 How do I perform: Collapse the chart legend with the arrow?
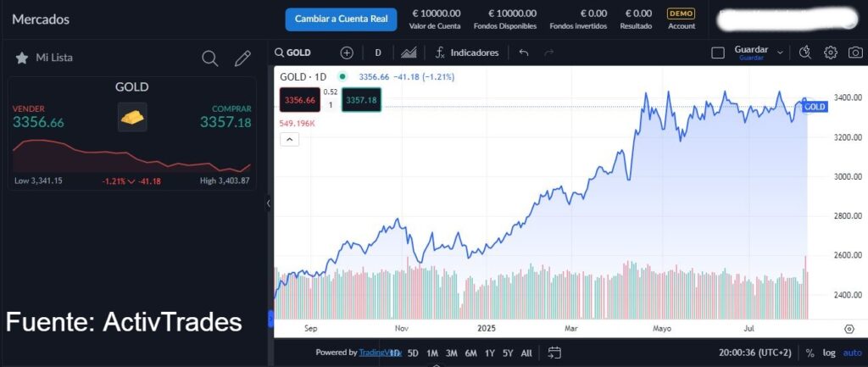click(x=288, y=141)
